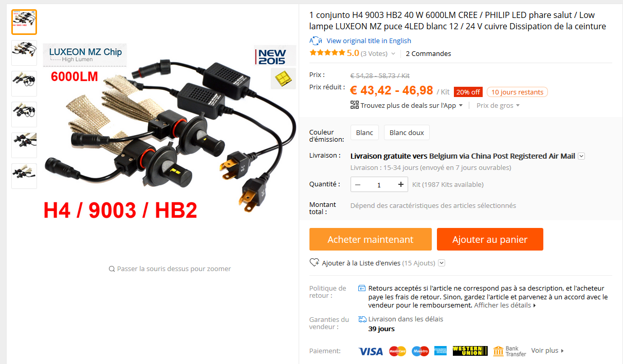Click the heart wishlist icon
Image resolution: width=623 pixels, height=364 pixels.
pos(315,262)
